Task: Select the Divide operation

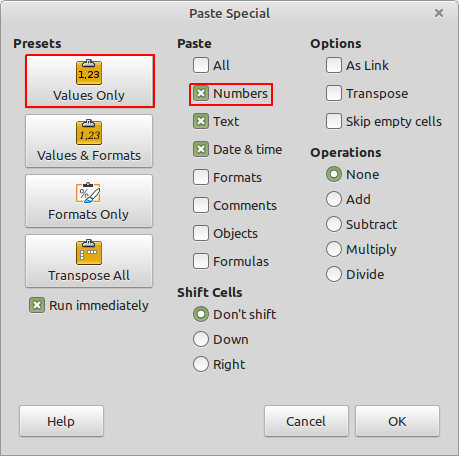Action: click(x=334, y=274)
